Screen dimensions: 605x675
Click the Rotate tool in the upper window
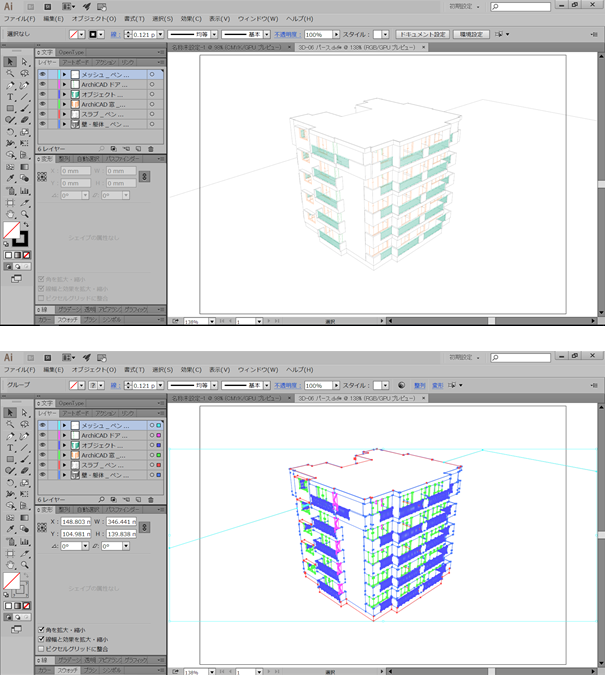point(10,132)
